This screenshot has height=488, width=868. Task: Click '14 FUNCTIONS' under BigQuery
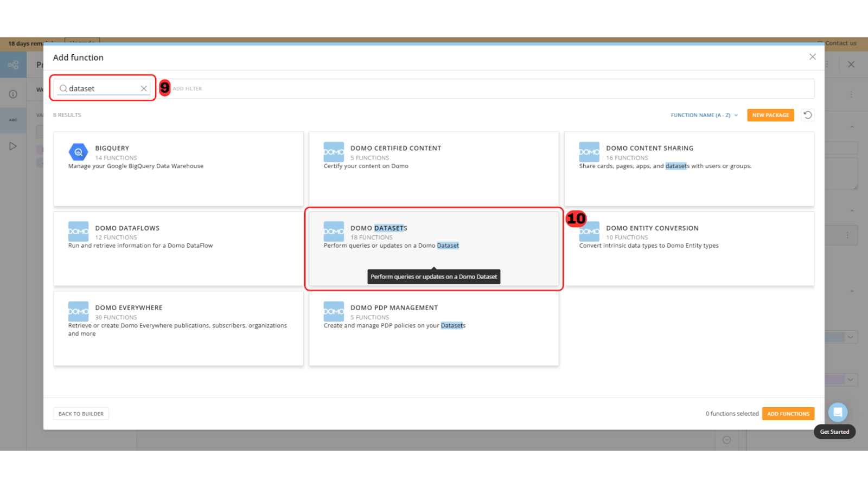116,158
